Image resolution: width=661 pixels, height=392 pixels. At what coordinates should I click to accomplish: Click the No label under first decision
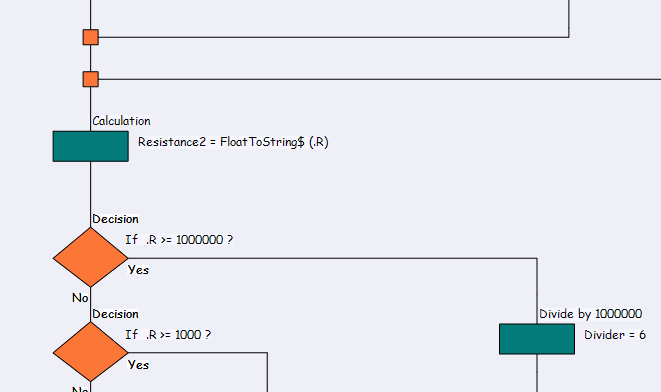[80, 298]
